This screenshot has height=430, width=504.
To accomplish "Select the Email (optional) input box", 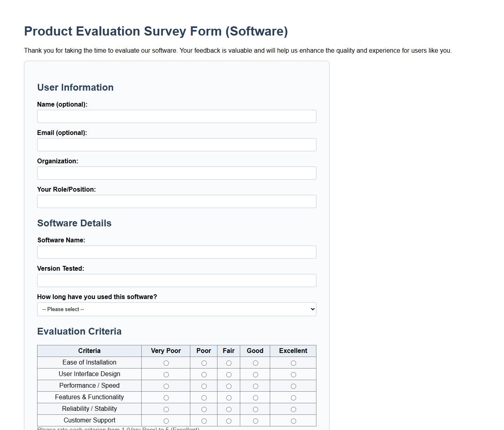I will (x=176, y=145).
